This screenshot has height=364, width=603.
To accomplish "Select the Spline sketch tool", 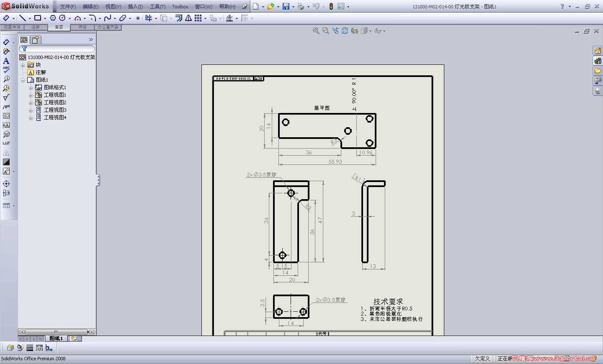I will (108, 18).
